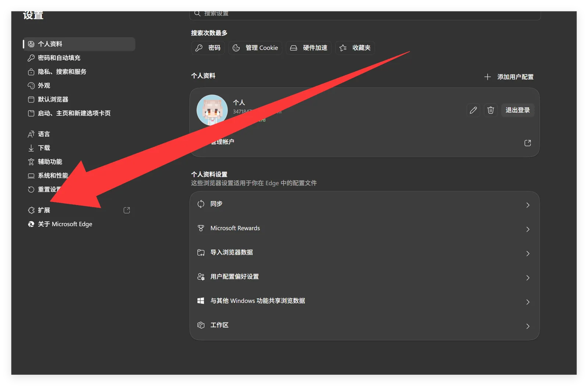588x386 pixels.
Task: Open 个人资料 in the settings sidebar
Action: coord(79,44)
